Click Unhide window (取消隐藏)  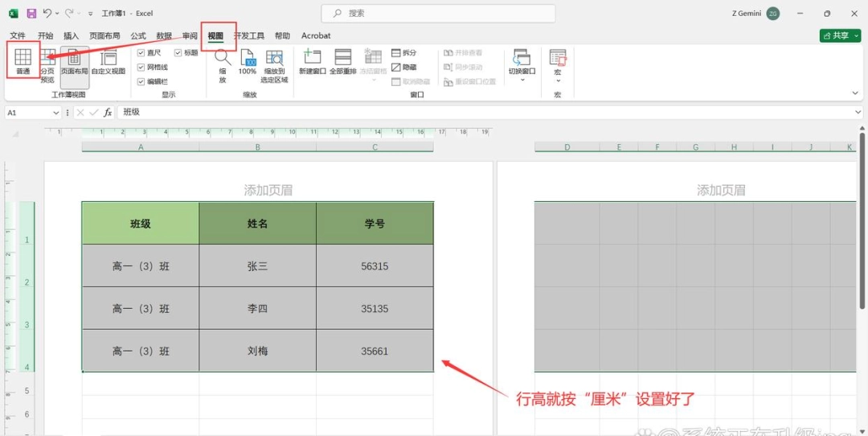click(x=410, y=81)
